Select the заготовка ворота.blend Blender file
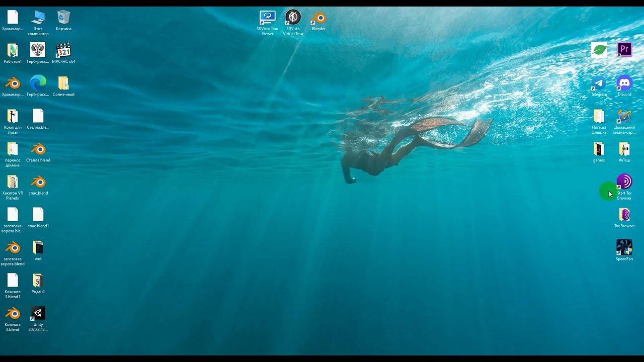Screen dimensions: 644x362 click(13, 247)
